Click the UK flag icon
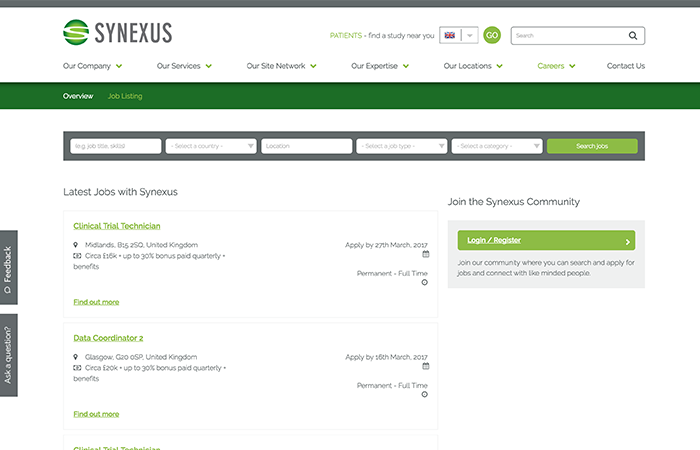Image resolution: width=700 pixels, height=450 pixels. (x=450, y=35)
